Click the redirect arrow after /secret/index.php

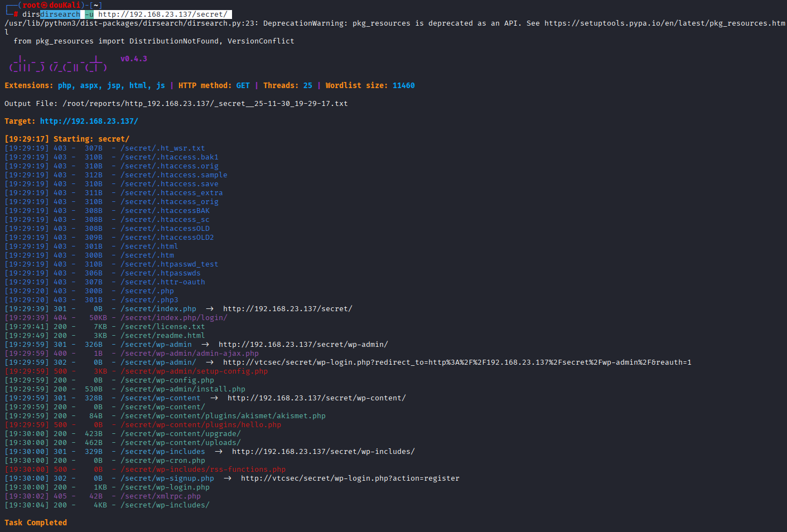(210, 309)
